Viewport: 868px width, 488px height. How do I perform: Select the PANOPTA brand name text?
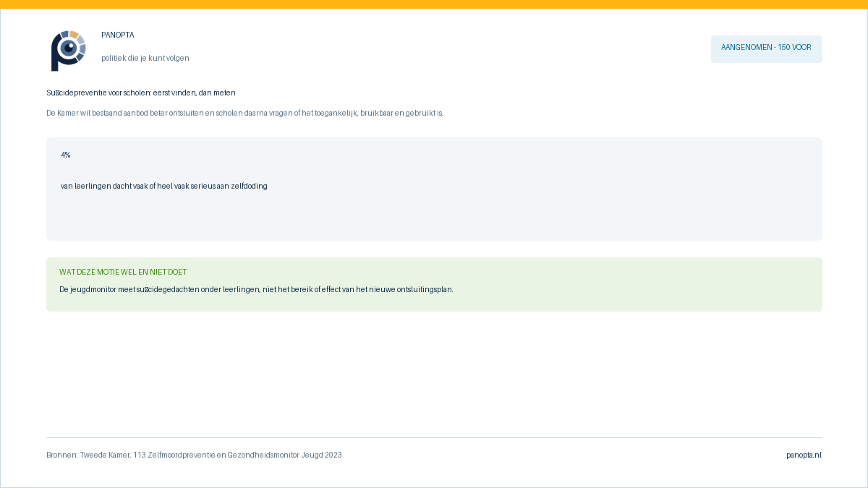coord(118,35)
